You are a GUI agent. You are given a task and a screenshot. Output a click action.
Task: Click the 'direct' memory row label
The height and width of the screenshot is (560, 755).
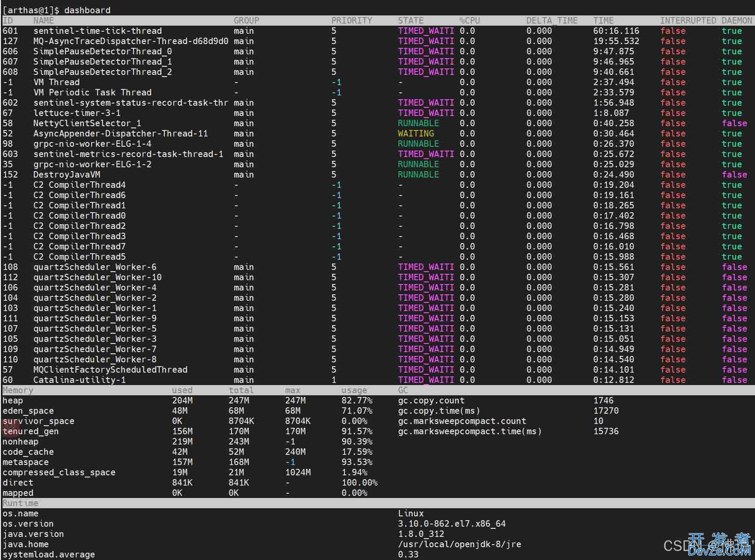18,483
